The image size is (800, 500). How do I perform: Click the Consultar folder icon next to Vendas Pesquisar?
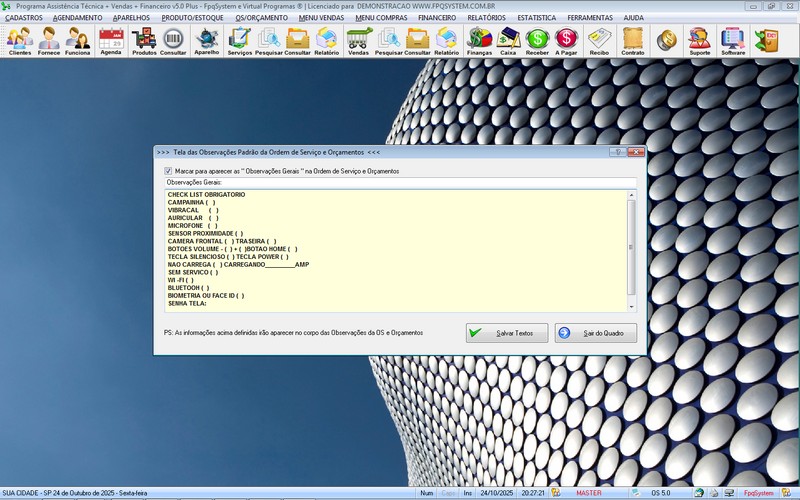(417, 41)
